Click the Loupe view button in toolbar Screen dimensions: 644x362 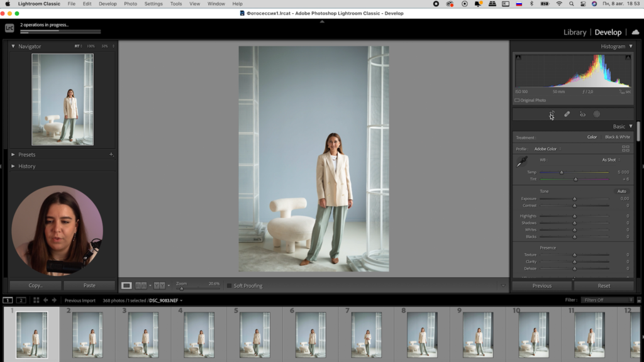click(126, 285)
